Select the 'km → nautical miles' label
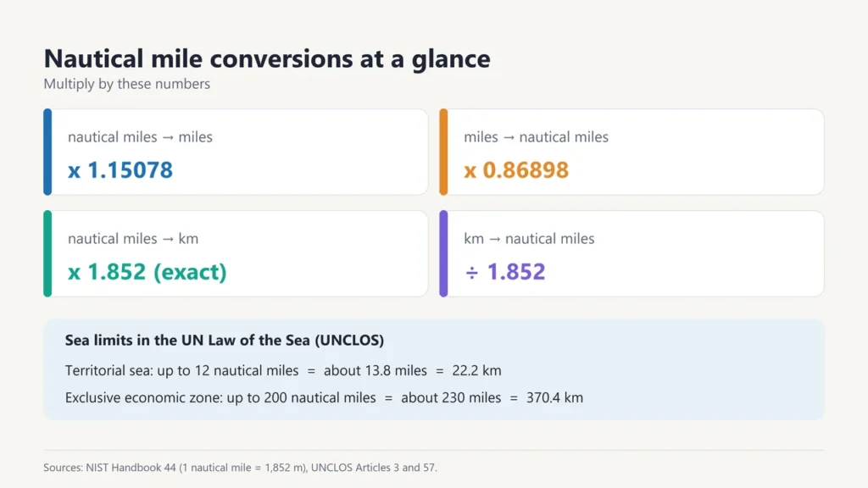The height and width of the screenshot is (488, 868). point(529,238)
